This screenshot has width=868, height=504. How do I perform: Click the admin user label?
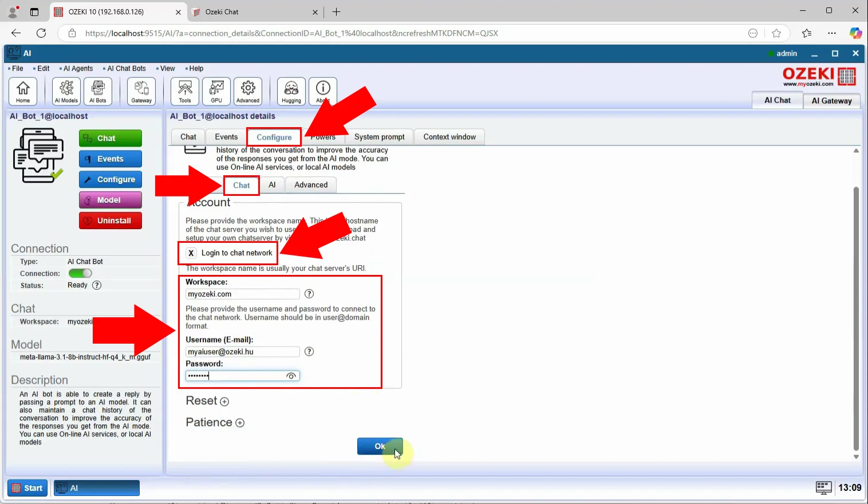[787, 53]
